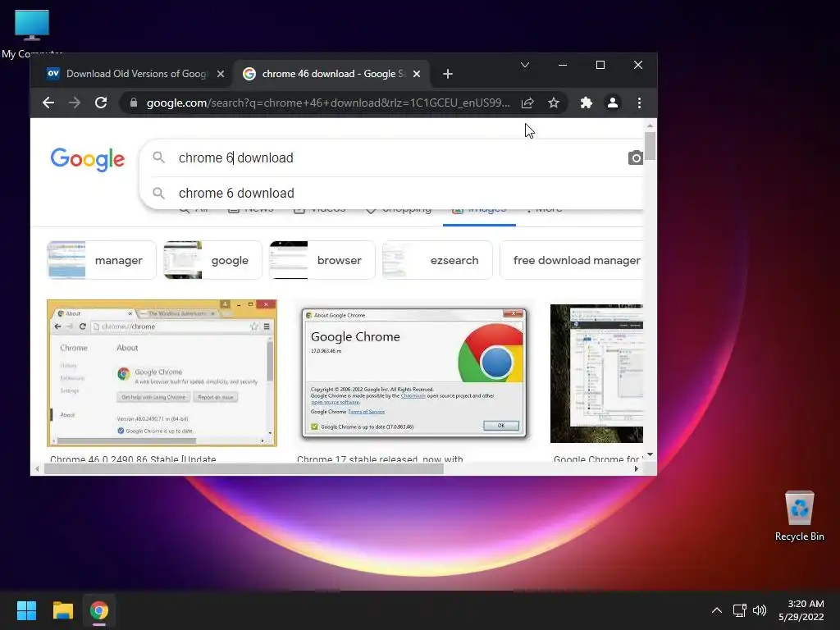Filter results by the google chip
840x630 pixels.
212,260
